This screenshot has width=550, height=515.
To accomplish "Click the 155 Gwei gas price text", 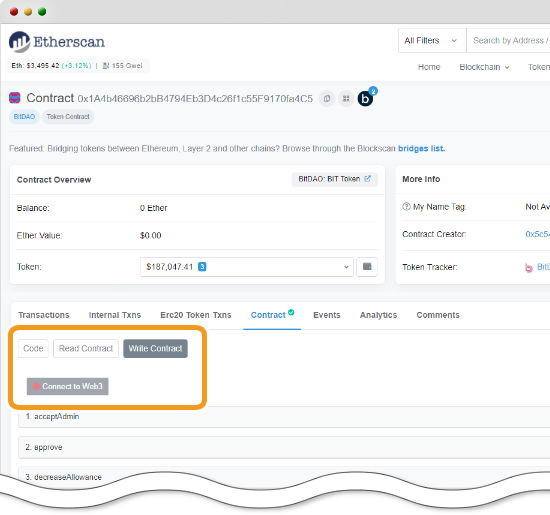I will [127, 66].
